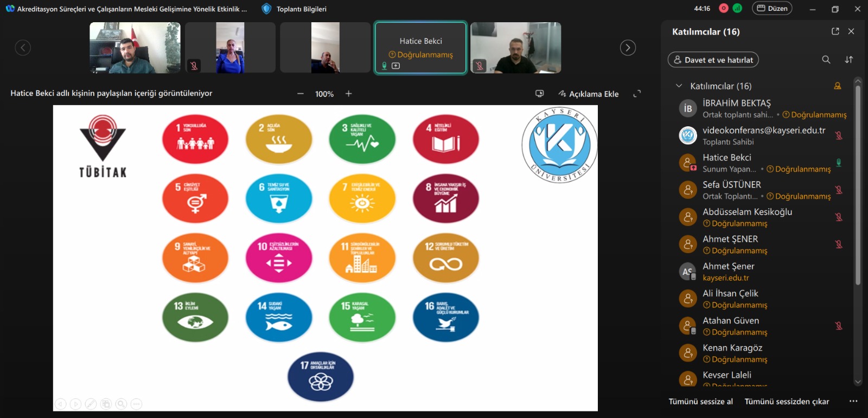Viewport: 868px width, 418px height.
Task: Click goal 4 education book icon
Action: pyautogui.click(x=446, y=139)
